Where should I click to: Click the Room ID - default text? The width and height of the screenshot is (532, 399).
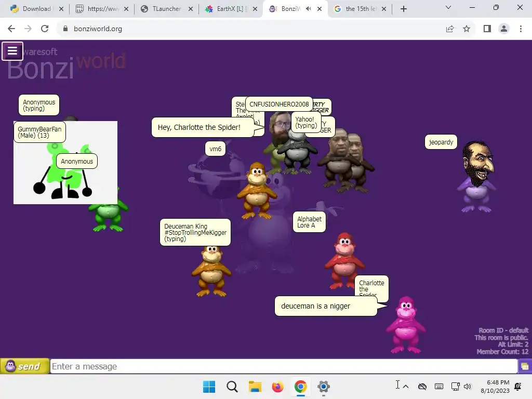tap(503, 330)
